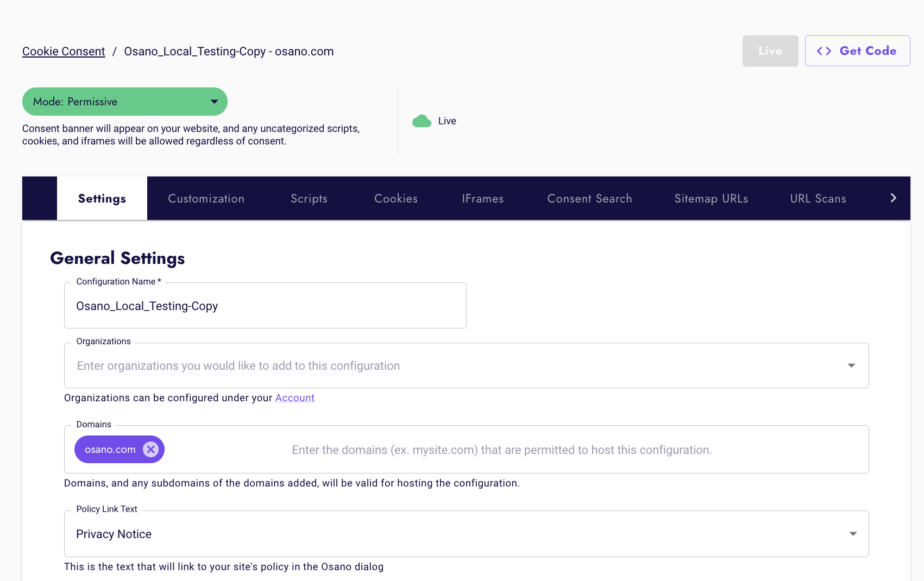Follow the Cookie Consent breadcrumb link

(x=64, y=52)
